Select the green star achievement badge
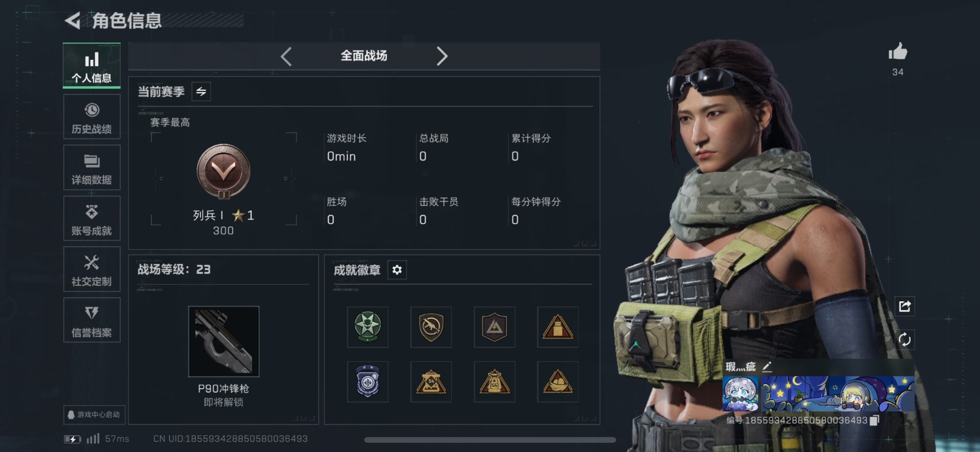 367,327
